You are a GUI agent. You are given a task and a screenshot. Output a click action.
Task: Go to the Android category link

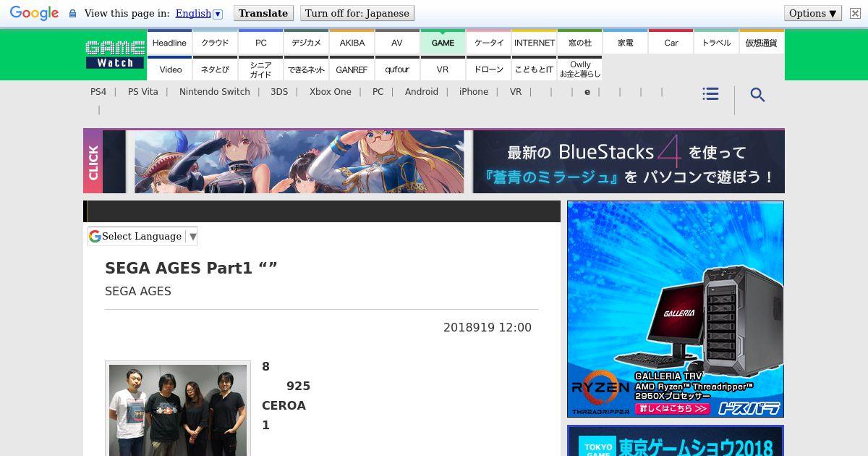[x=422, y=92]
